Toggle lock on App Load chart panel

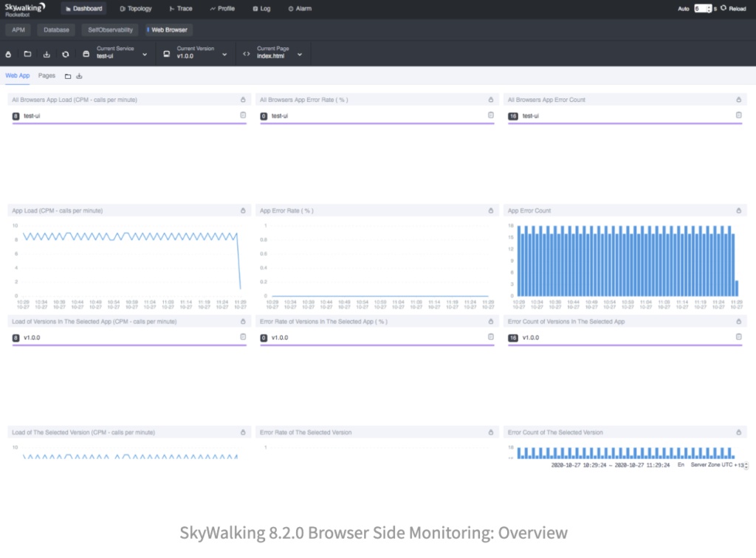tap(243, 210)
